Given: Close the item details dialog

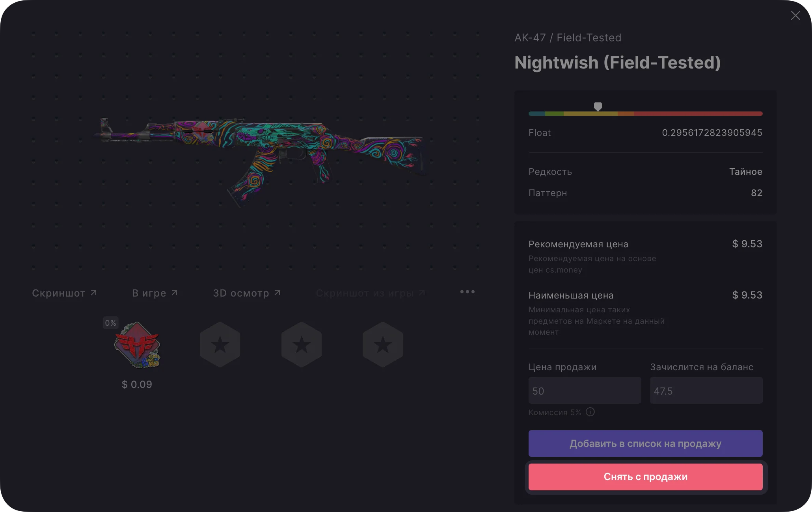Looking at the screenshot, I should (795, 16).
